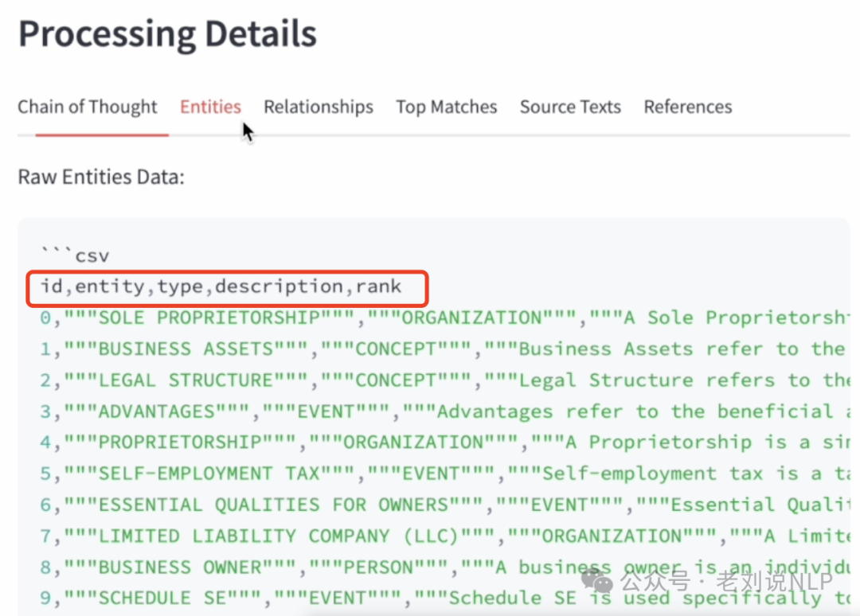The image size is (860, 616).
Task: Click the Processing Details heading
Action: coord(168,34)
